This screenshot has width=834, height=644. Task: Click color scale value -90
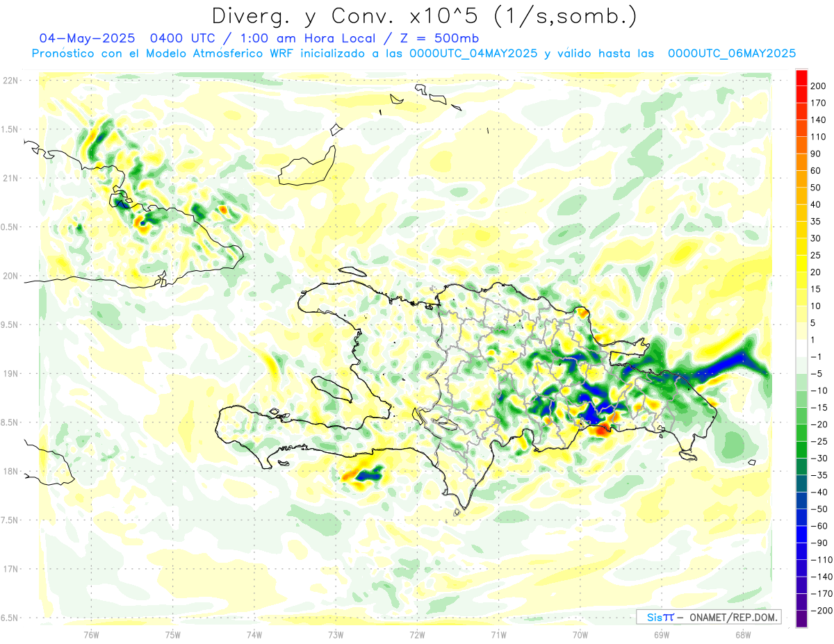click(x=818, y=543)
